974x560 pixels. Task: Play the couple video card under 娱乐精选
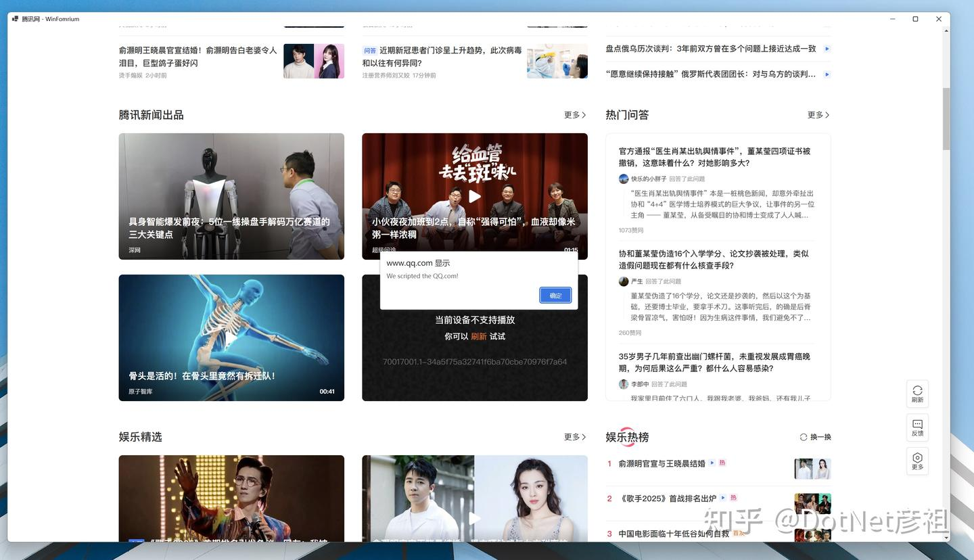point(475,518)
